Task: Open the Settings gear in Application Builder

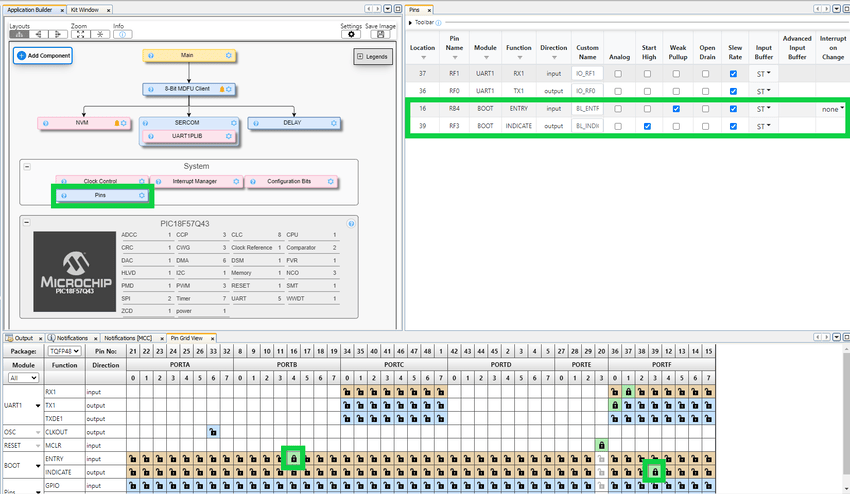Action: 351,34
